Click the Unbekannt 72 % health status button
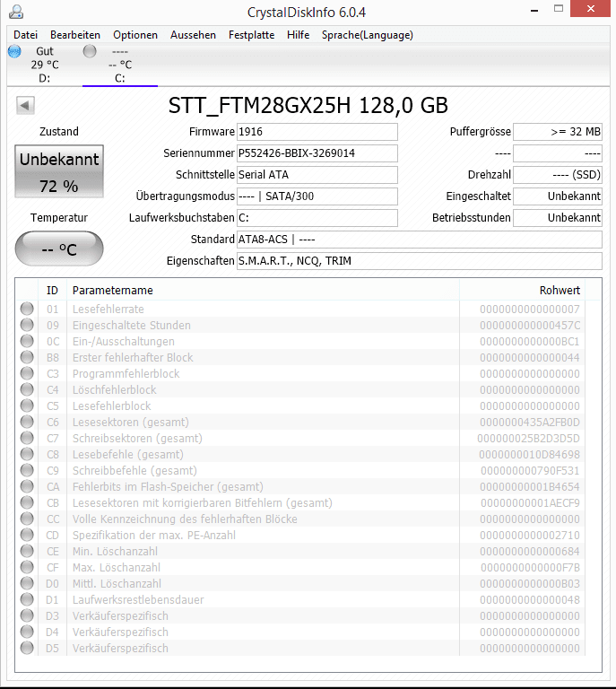 pos(59,172)
